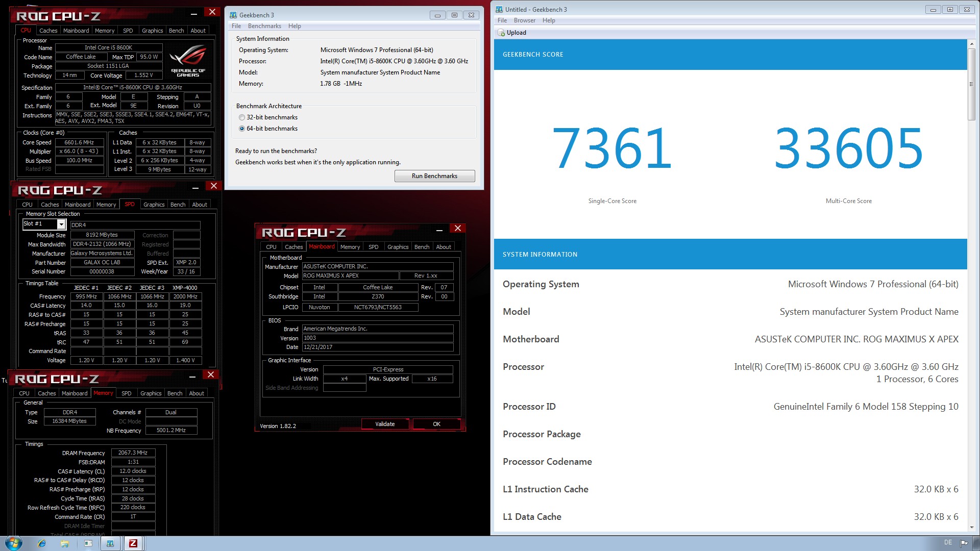Select Graphics tab in SPD CPU-Z window

point(154,205)
